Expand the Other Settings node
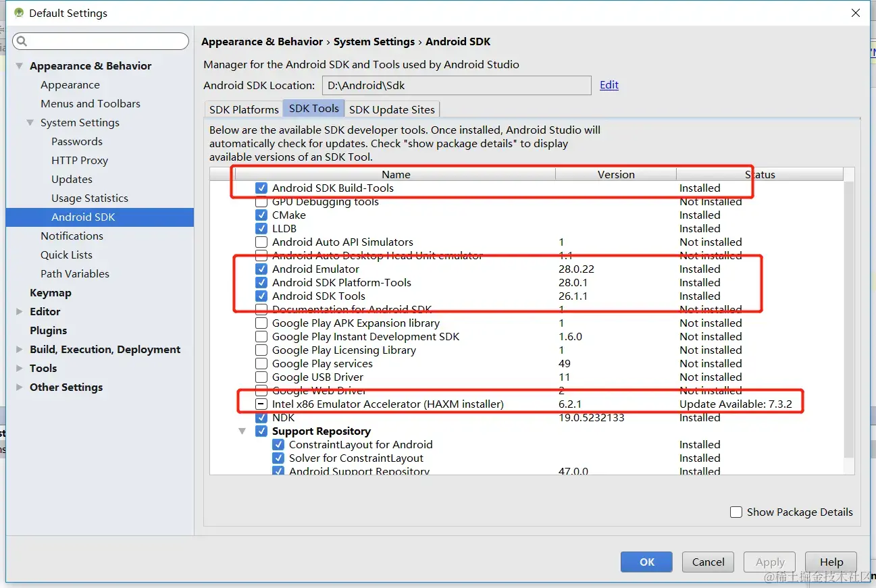The height and width of the screenshot is (588, 876). click(20, 387)
